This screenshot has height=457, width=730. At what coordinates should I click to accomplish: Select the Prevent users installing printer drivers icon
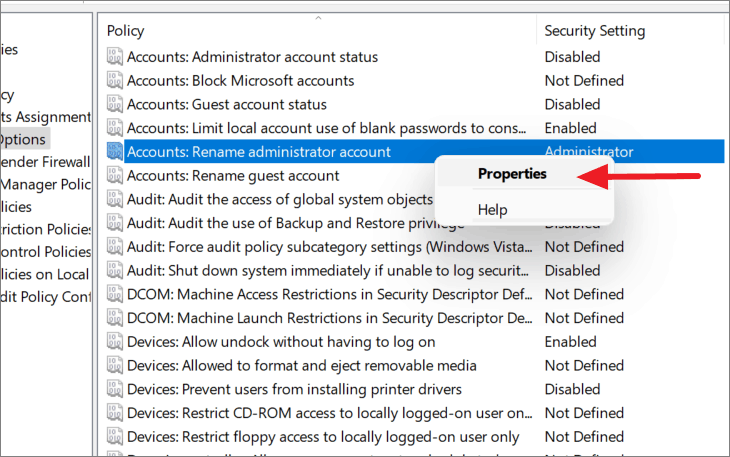115,390
